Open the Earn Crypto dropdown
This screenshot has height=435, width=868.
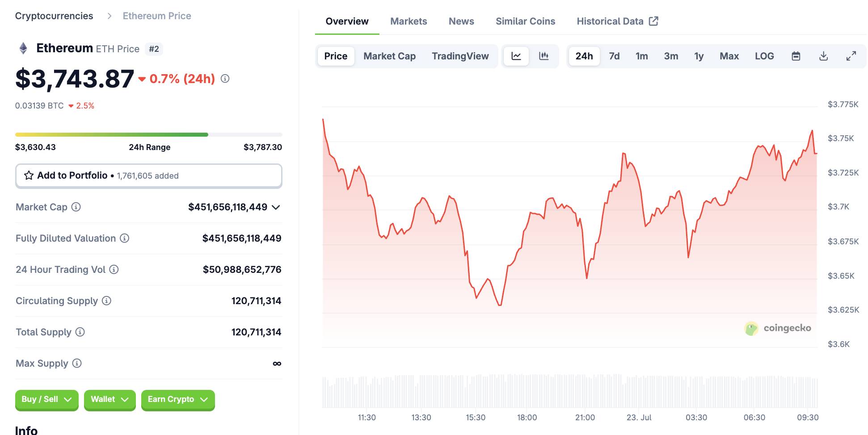(x=178, y=399)
